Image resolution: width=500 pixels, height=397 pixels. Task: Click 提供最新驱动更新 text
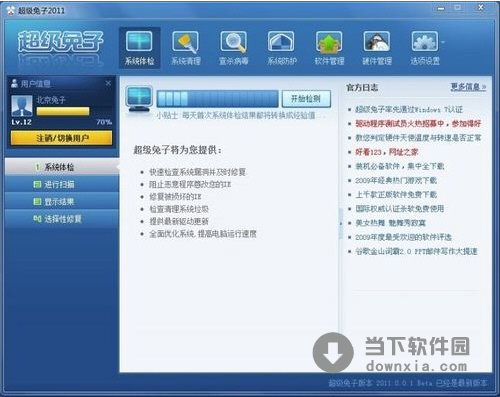[179, 221]
